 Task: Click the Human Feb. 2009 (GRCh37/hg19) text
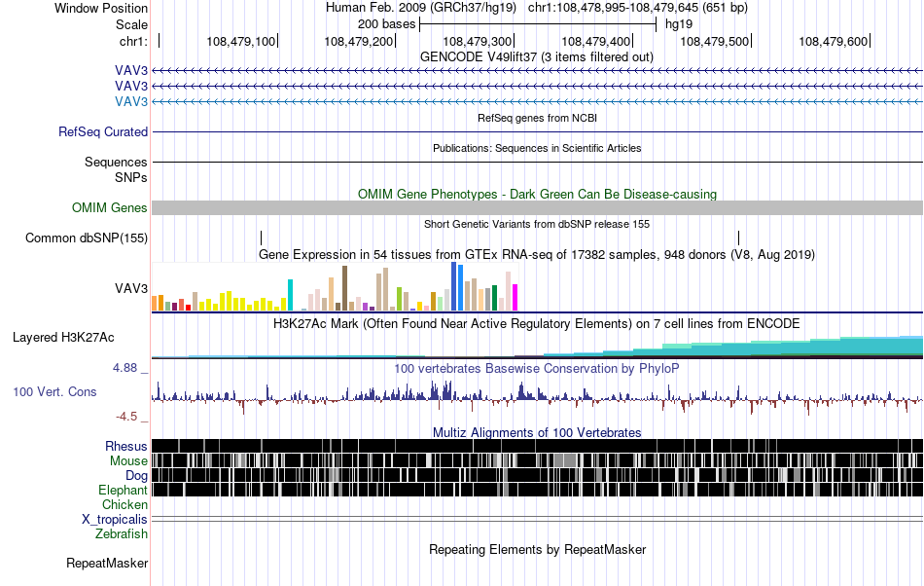pyautogui.click(x=421, y=8)
